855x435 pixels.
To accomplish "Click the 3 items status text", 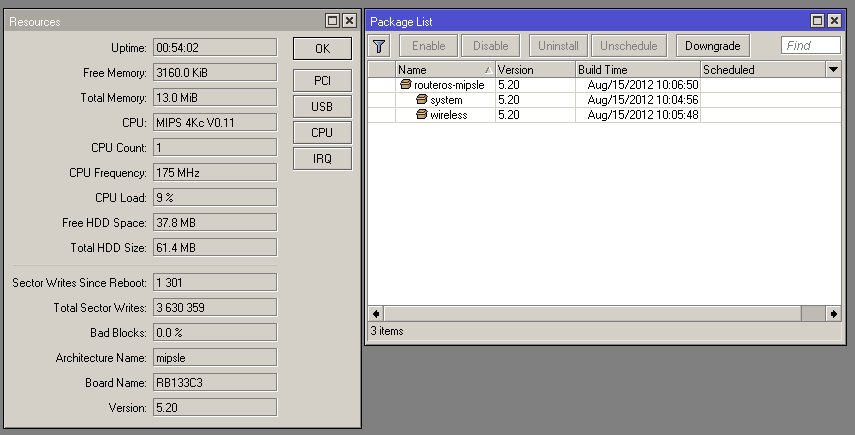I will click(x=387, y=331).
